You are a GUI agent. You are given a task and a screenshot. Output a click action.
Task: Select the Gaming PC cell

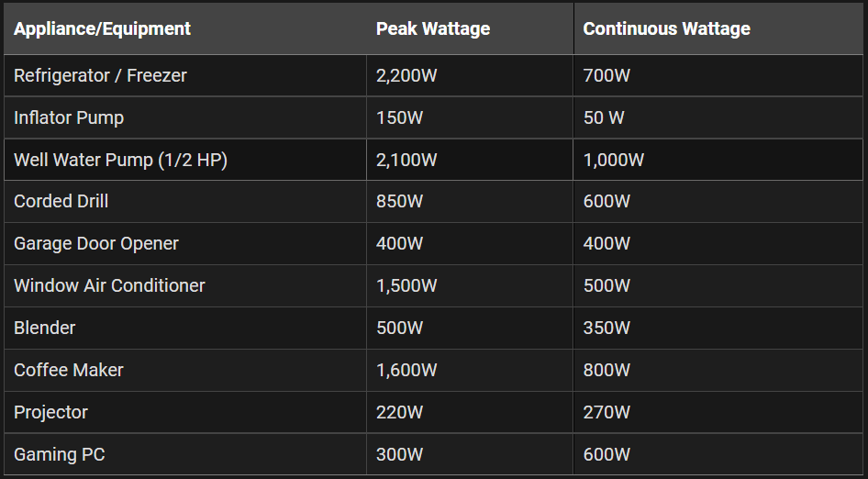click(185, 454)
